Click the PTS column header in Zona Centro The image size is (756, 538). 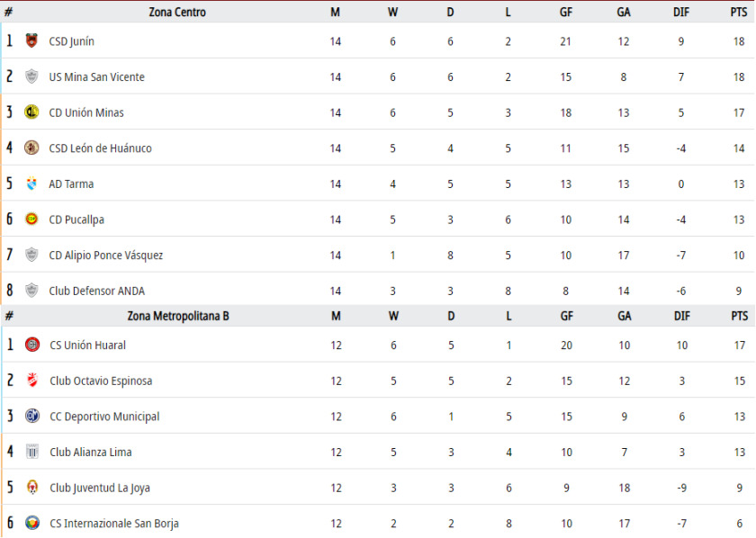[x=738, y=12]
